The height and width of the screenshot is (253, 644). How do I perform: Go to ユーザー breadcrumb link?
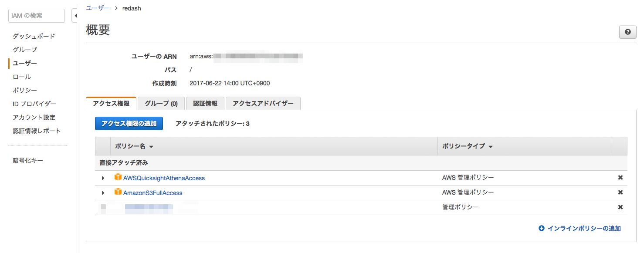click(x=98, y=8)
